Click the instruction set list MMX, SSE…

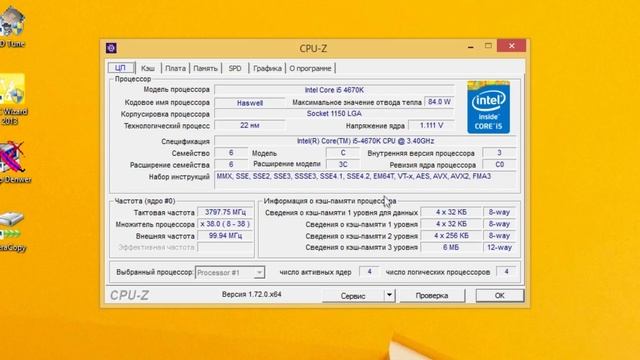[365, 180]
